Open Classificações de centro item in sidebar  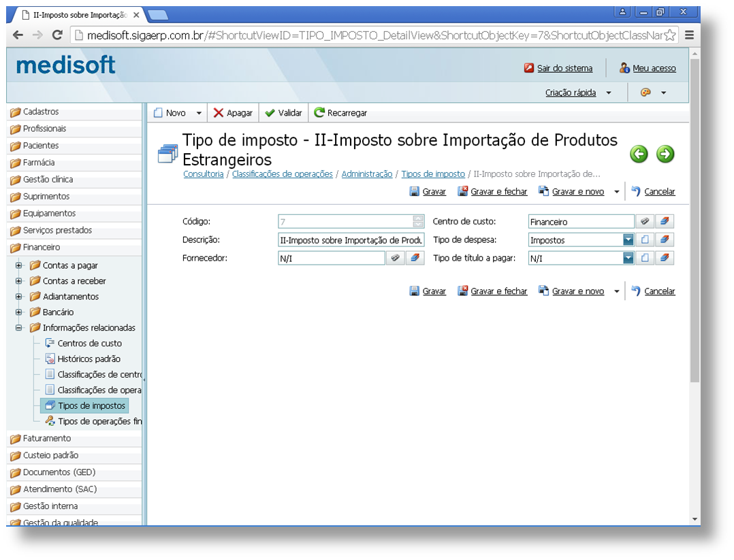coord(93,374)
